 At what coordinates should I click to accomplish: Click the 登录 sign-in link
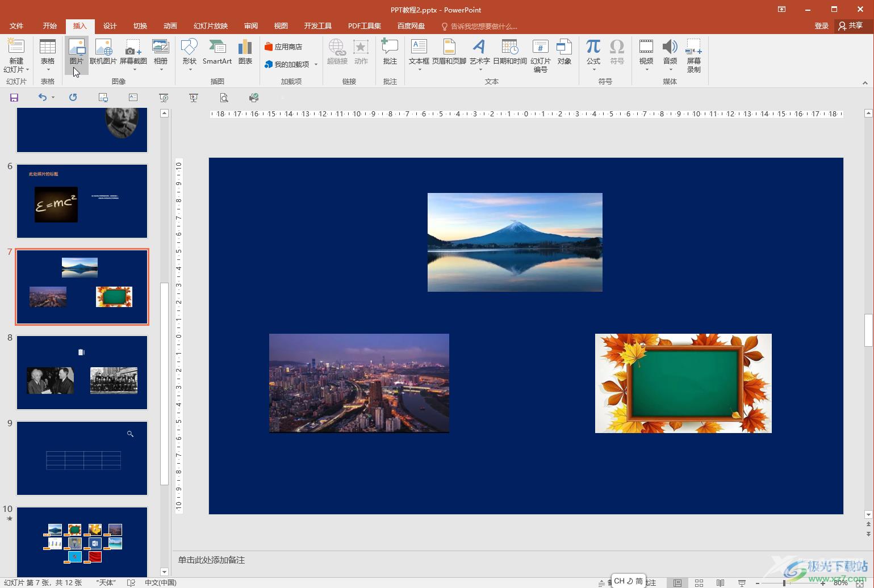point(822,26)
